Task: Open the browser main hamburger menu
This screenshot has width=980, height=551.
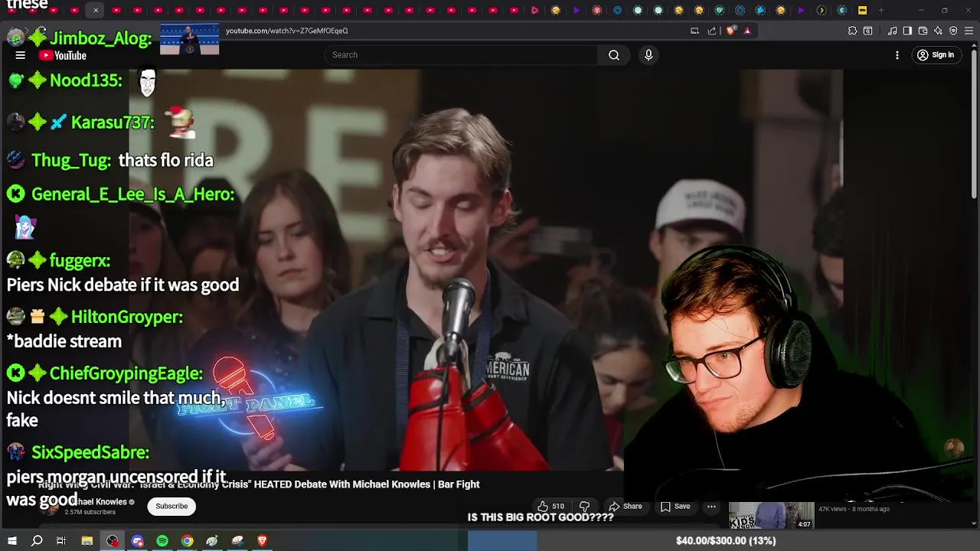Action: pos(969,31)
